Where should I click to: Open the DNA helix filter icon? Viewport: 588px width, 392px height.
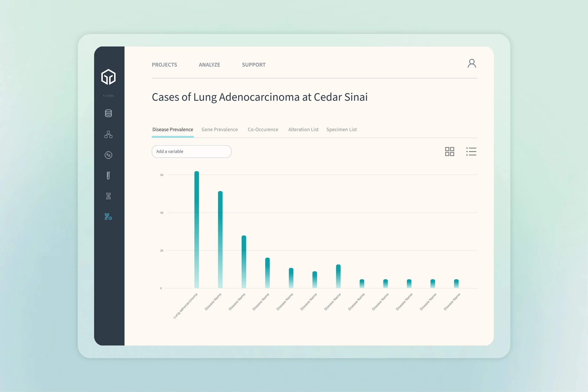(x=108, y=196)
